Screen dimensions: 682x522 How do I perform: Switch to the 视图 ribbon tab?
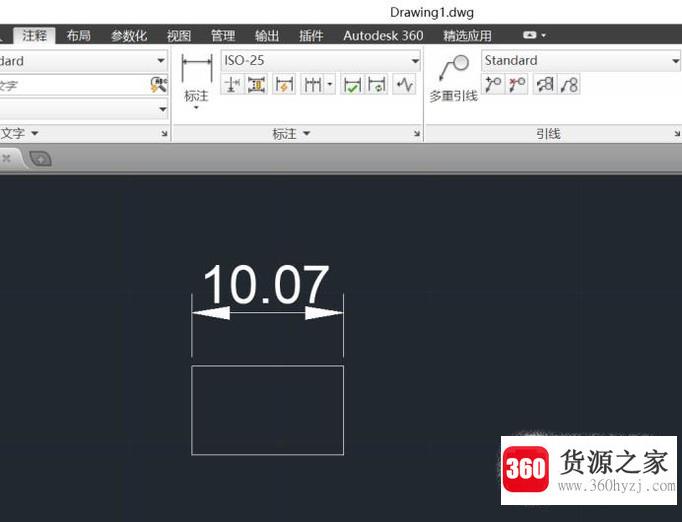point(179,36)
